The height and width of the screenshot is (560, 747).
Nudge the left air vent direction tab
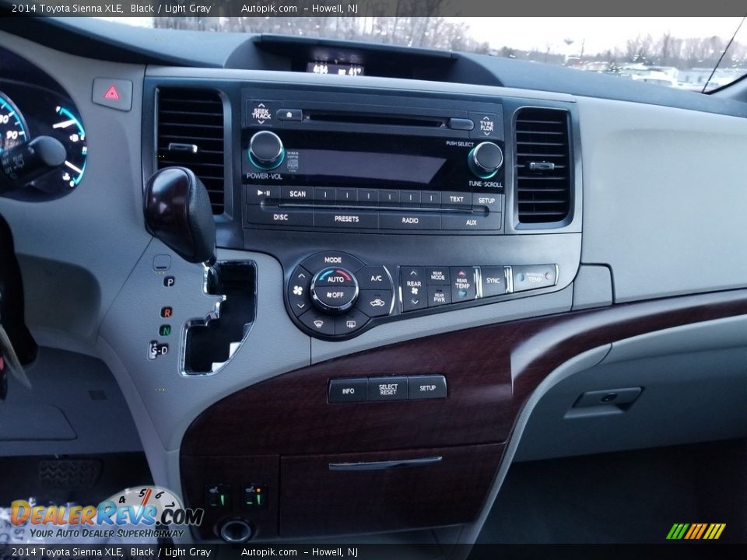pyautogui.click(x=183, y=148)
